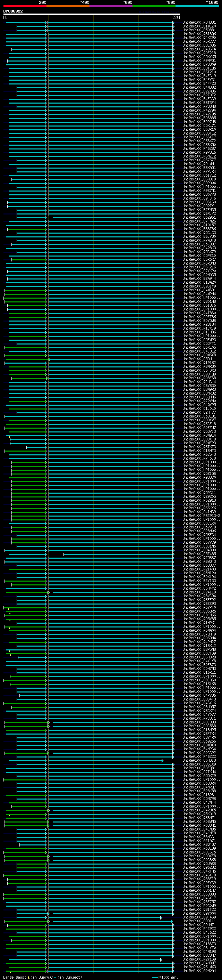Select hit label UniRef100_B2ZAU6
Image resolution: width=222 pixels, height=980 pixels.
coord(199,91)
